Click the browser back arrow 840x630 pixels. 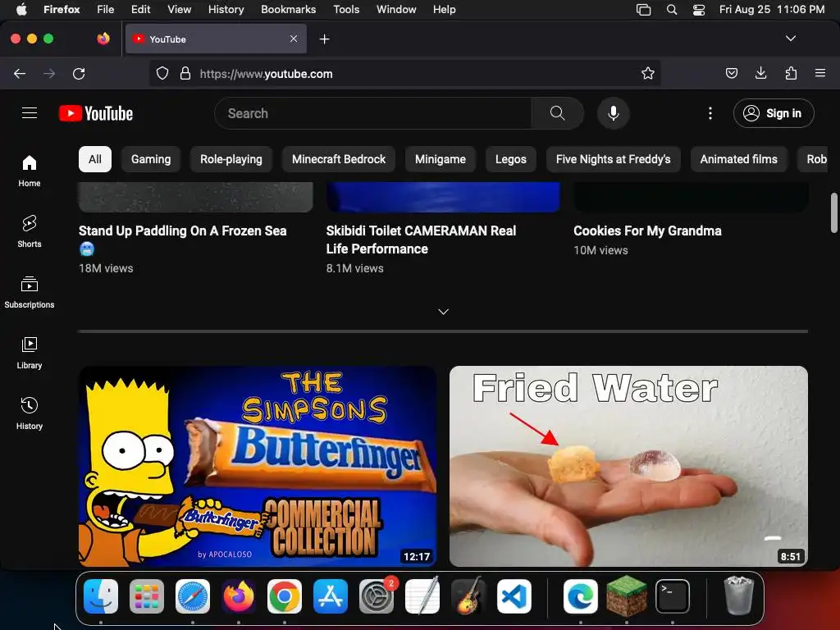(20, 73)
